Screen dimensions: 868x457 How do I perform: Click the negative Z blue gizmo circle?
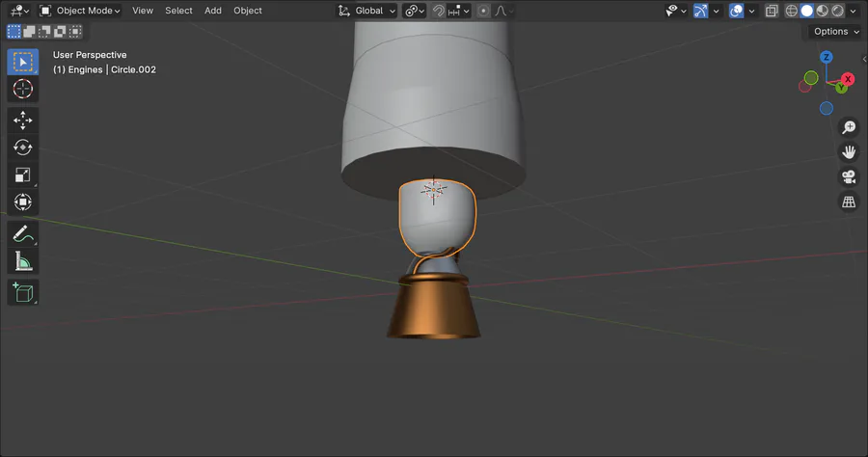(x=827, y=108)
